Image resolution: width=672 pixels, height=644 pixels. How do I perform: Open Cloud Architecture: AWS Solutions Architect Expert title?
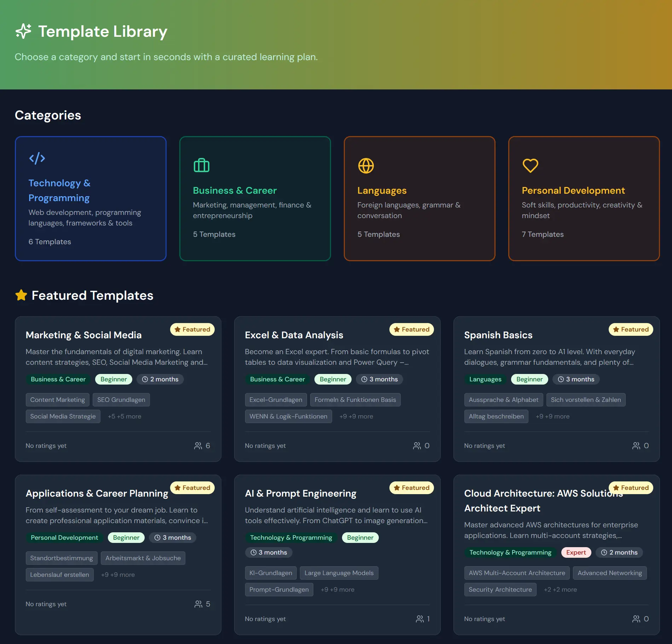tap(543, 501)
